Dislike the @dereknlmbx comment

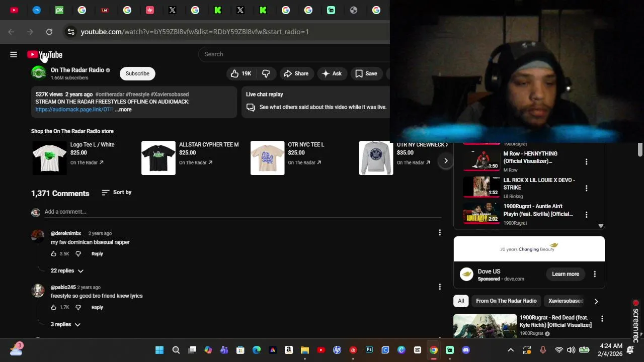(78, 254)
